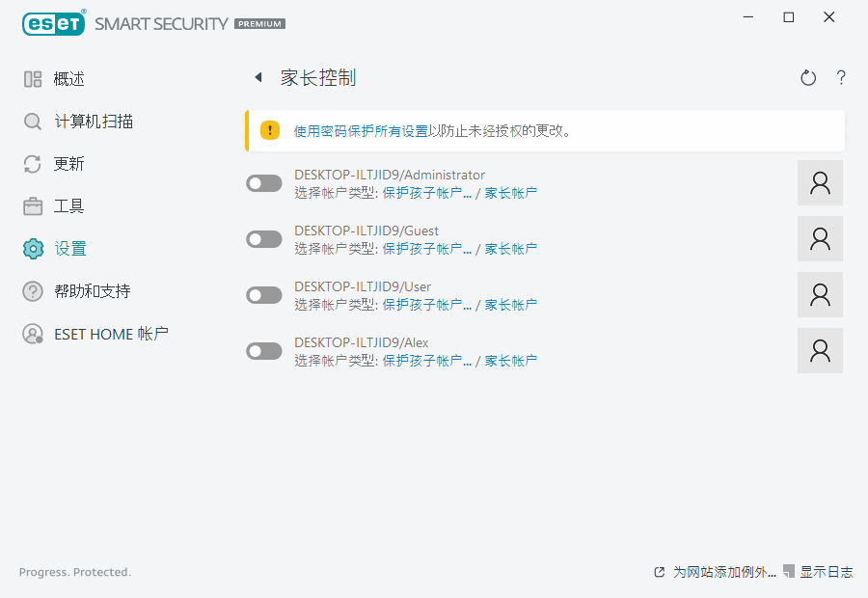Image resolution: width=868 pixels, height=598 pixels.
Task: Open help with the question mark icon
Action: tap(841, 78)
